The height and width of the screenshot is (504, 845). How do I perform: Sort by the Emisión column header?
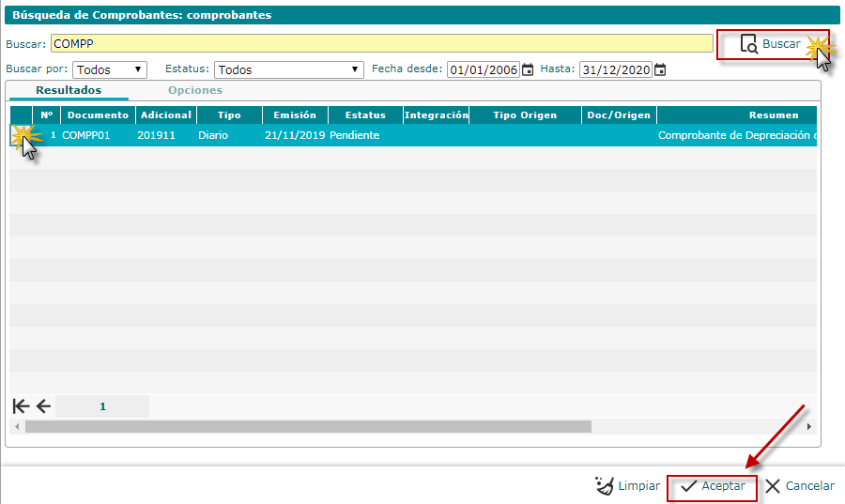point(295,115)
